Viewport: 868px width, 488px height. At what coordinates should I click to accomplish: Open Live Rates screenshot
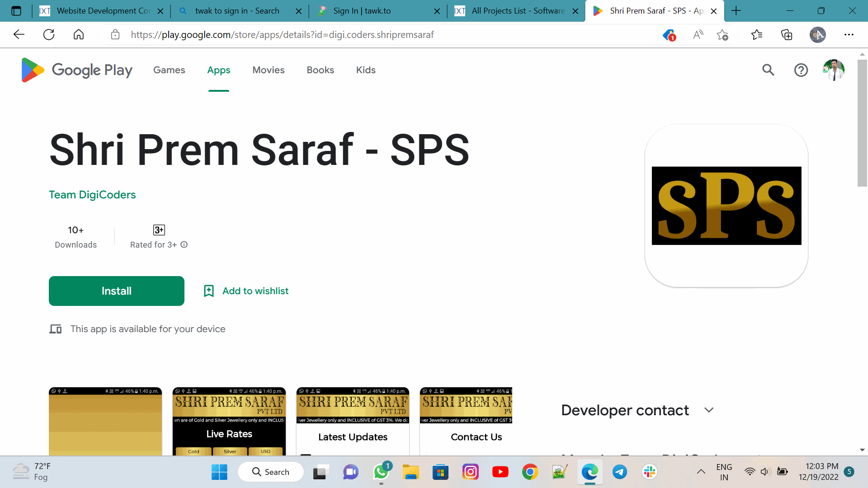click(229, 421)
